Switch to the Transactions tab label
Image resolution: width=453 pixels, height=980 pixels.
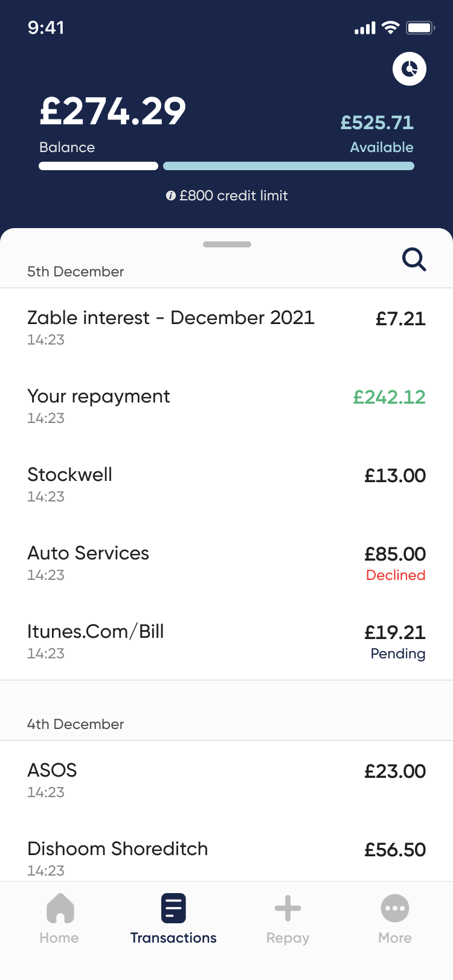click(173, 938)
